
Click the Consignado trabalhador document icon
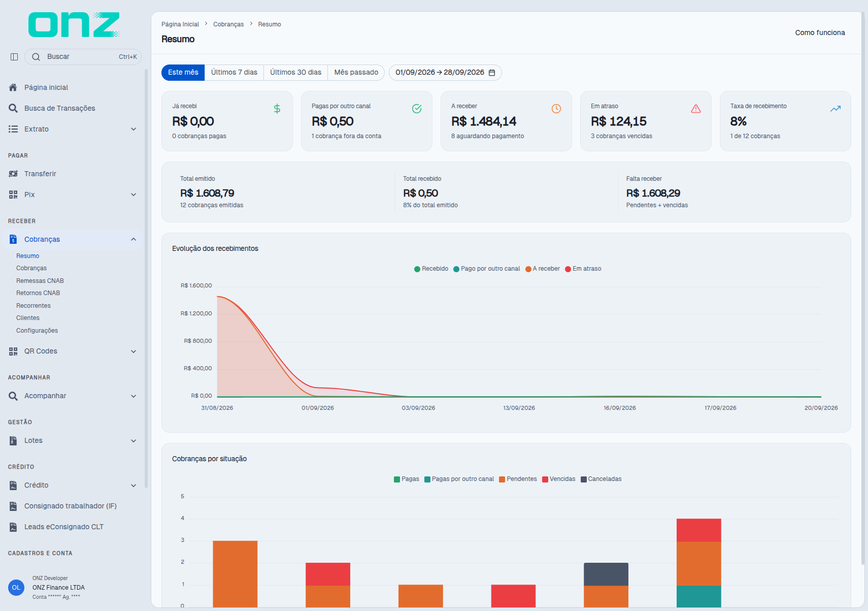[13, 506]
